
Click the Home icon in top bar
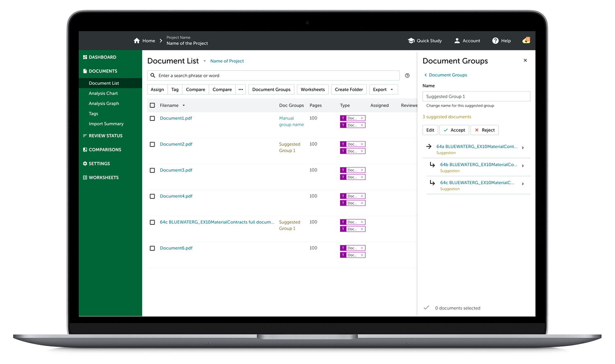click(137, 41)
